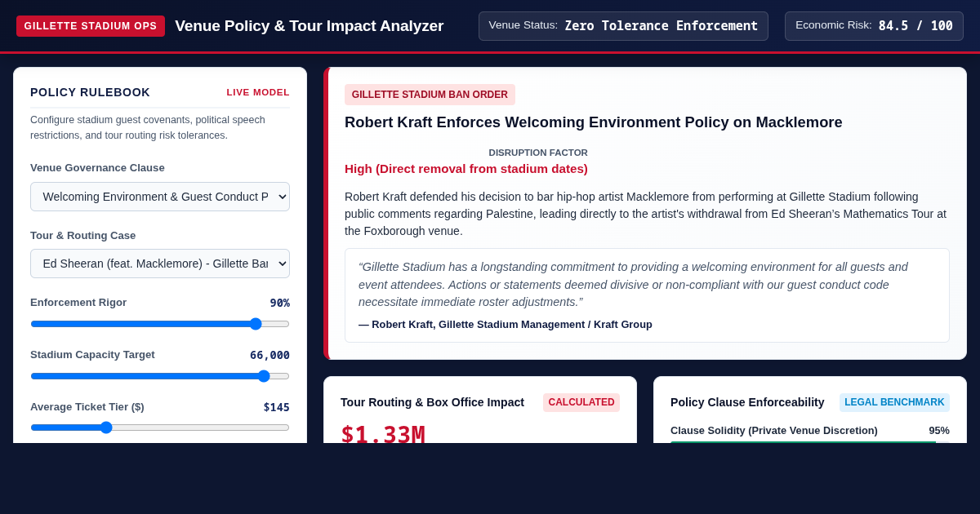Click the Venue Status indicator
The width and height of the screenshot is (980, 514).
click(x=623, y=26)
